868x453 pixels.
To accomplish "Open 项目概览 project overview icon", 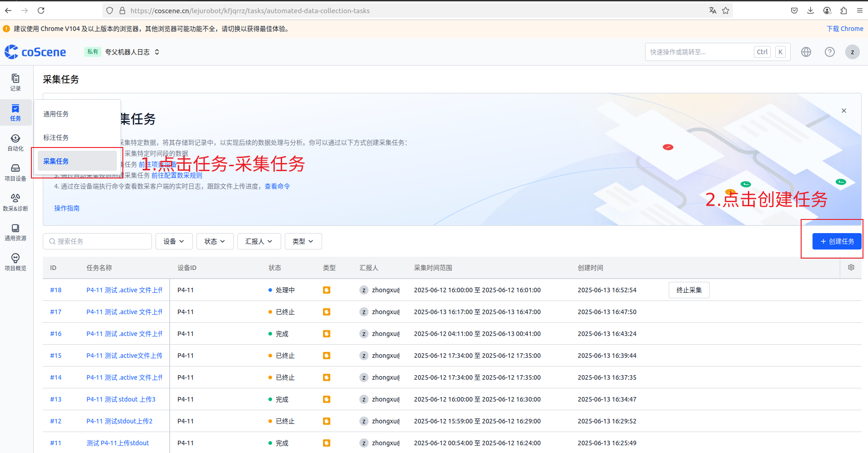I will tap(15, 262).
